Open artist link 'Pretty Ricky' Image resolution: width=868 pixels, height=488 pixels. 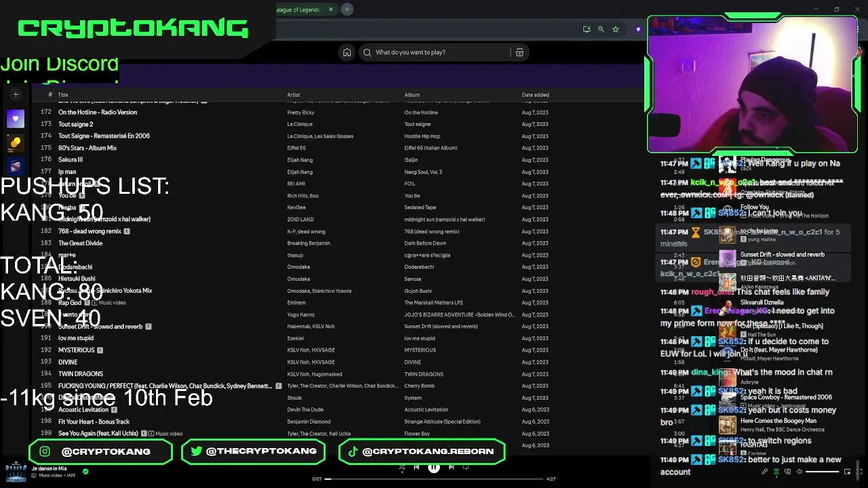click(x=300, y=113)
